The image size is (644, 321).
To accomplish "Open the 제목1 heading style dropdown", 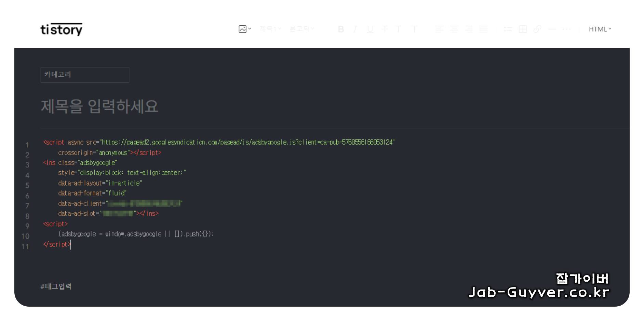I will (270, 29).
